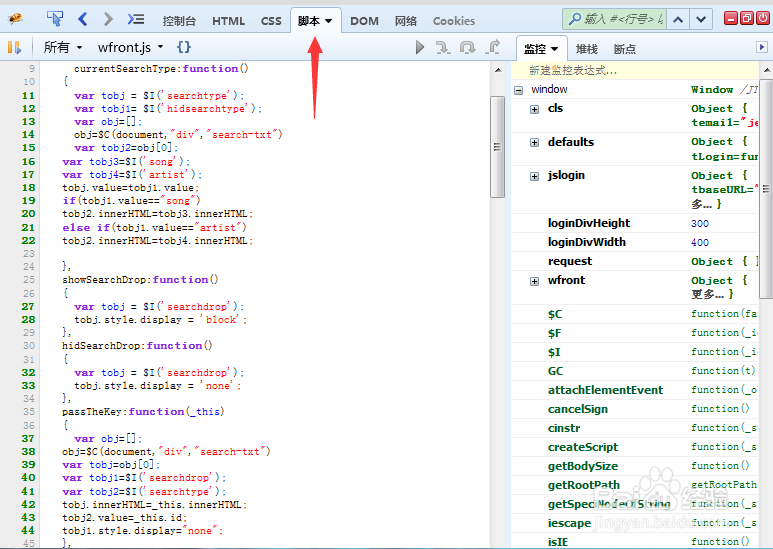
Task: Toggle breakpoint on line 27
Action: [x=28, y=307]
